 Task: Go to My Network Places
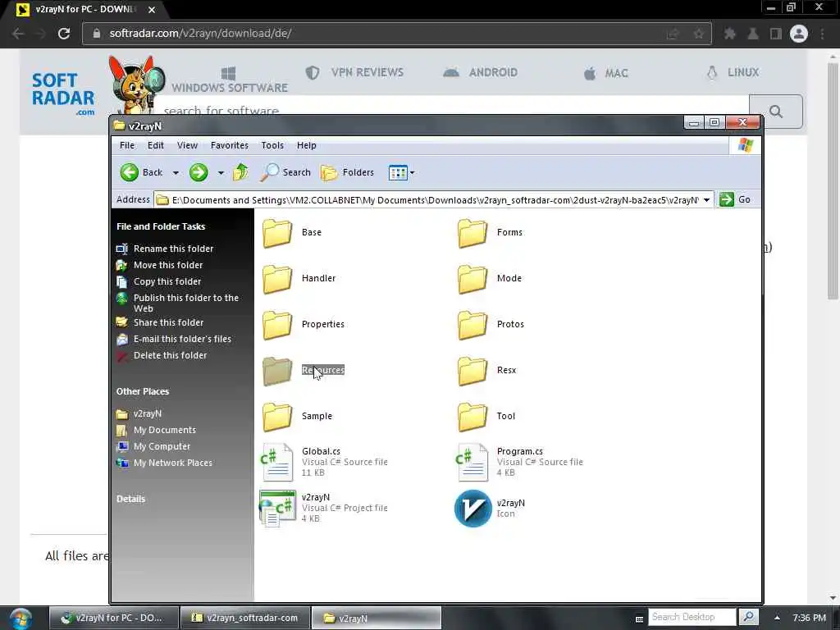point(172,463)
